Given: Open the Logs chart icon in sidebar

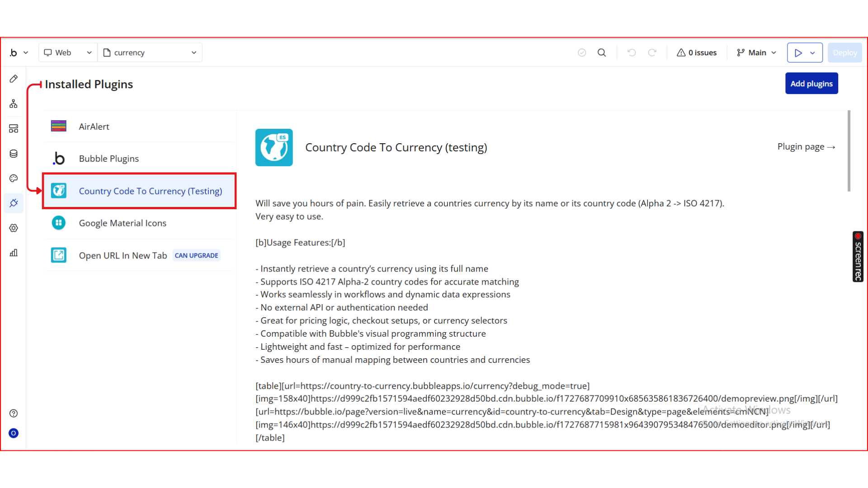Looking at the screenshot, I should [14, 253].
